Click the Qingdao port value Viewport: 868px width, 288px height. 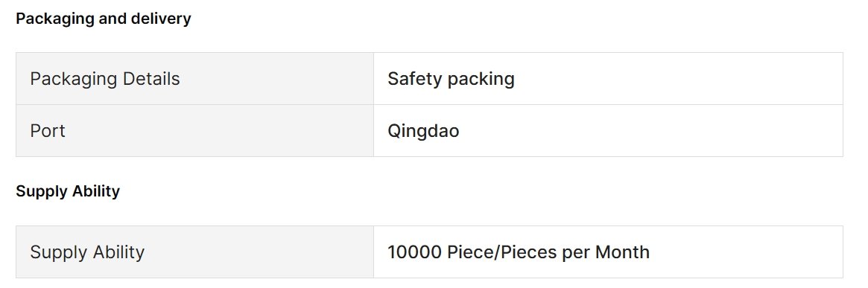pos(423,132)
